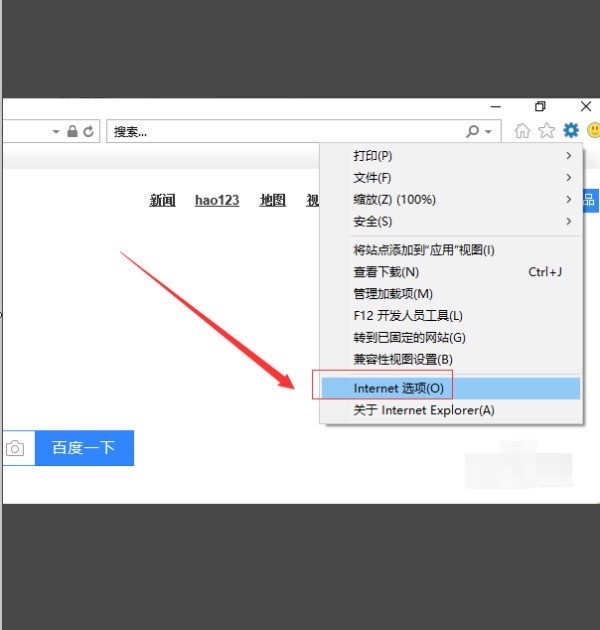
Task: Open the 新闻 link
Action: pyautogui.click(x=162, y=200)
